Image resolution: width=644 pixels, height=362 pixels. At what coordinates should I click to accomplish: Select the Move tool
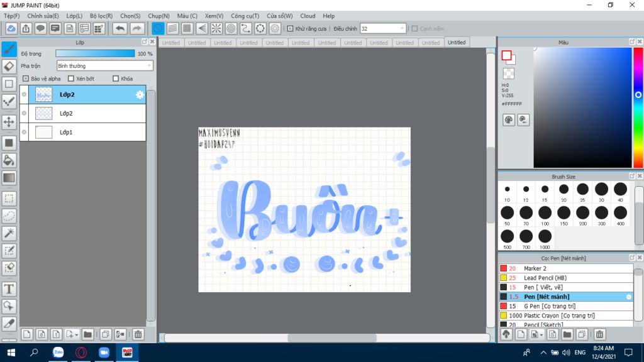[9, 122]
